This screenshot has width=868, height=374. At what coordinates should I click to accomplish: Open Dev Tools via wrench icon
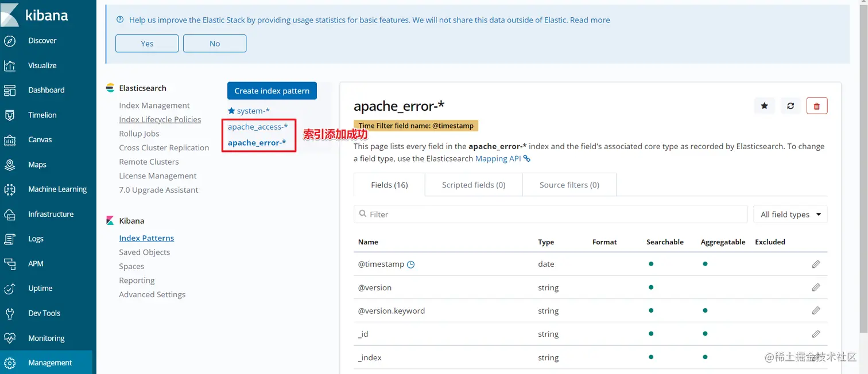[x=10, y=313]
